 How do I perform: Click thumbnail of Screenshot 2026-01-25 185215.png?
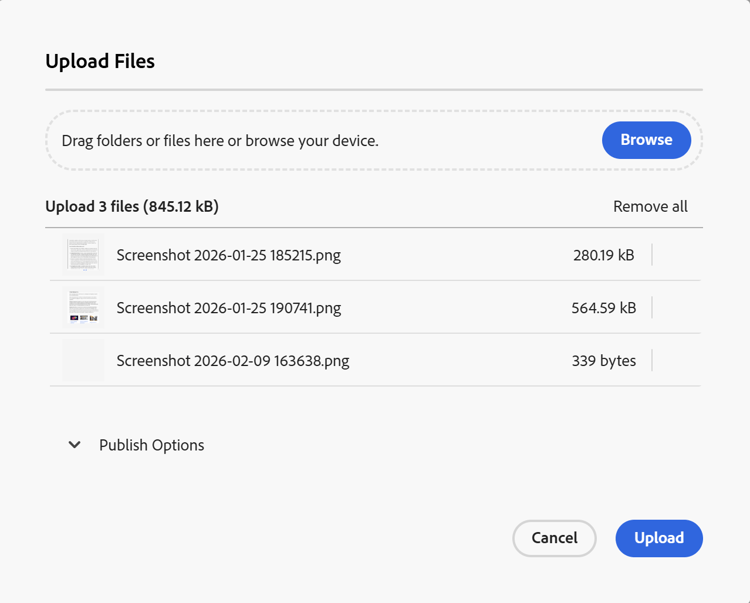click(83, 255)
